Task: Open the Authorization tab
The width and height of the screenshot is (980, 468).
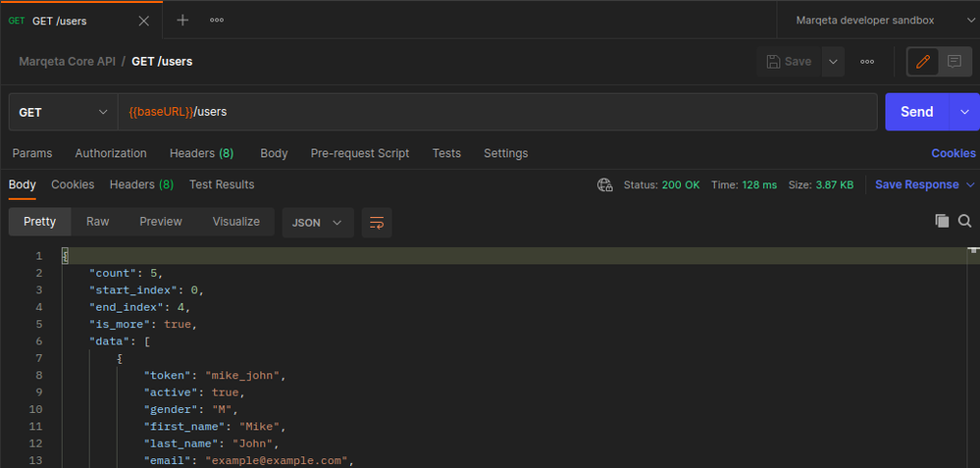Action: tap(111, 153)
